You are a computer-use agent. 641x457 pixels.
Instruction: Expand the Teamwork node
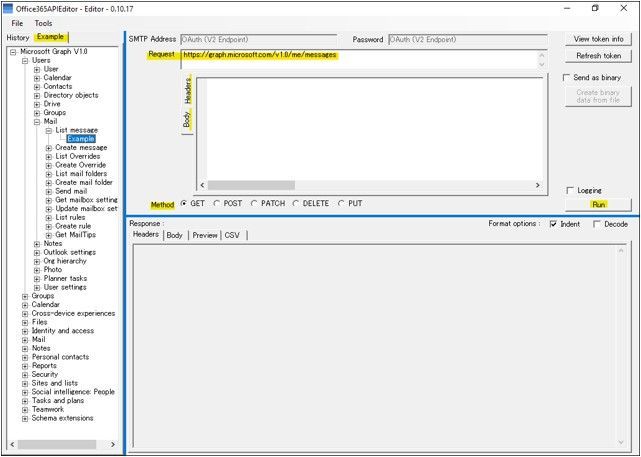click(25, 409)
